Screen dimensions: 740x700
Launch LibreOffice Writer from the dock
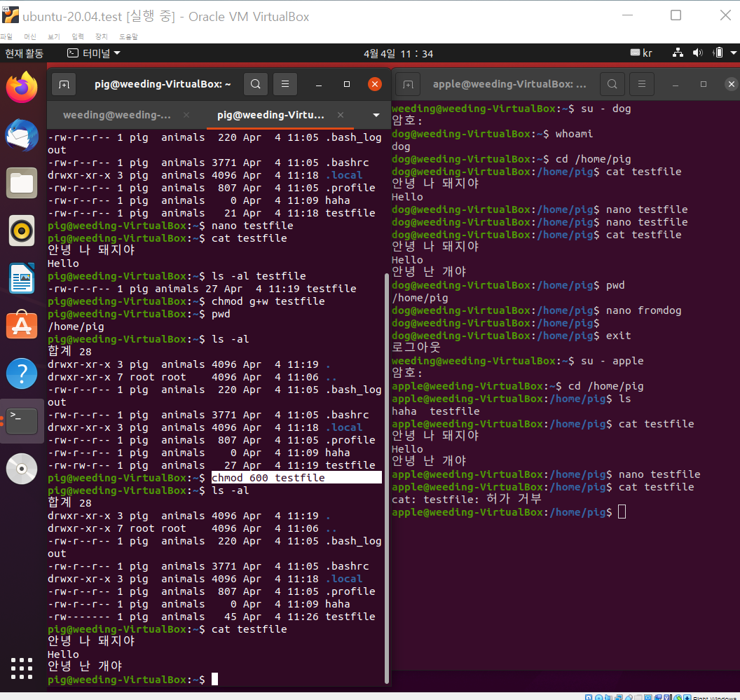[x=22, y=278]
